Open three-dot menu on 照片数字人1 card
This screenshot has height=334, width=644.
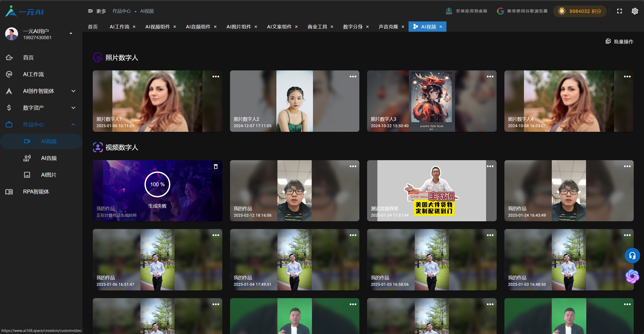216,77
